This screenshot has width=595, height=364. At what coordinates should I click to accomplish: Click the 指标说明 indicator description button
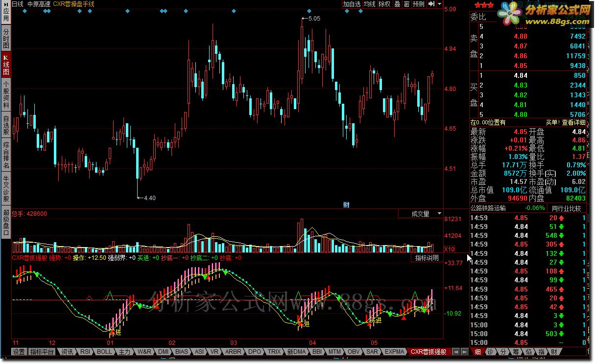(427, 258)
